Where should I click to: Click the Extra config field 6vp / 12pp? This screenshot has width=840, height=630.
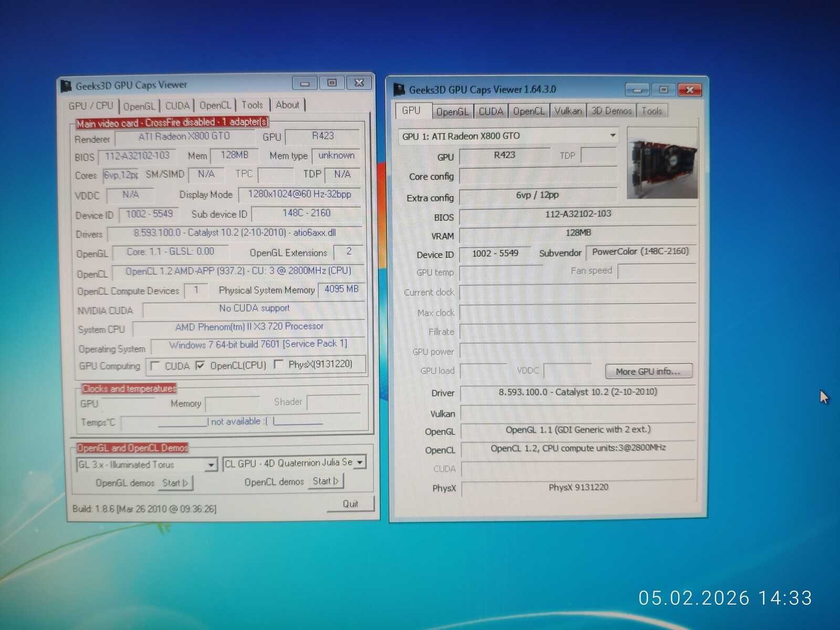click(x=538, y=195)
